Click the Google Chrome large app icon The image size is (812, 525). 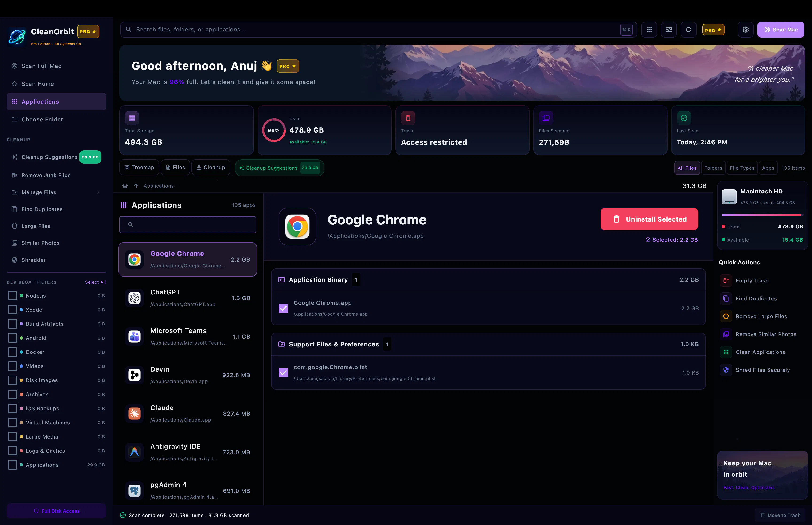(x=297, y=226)
